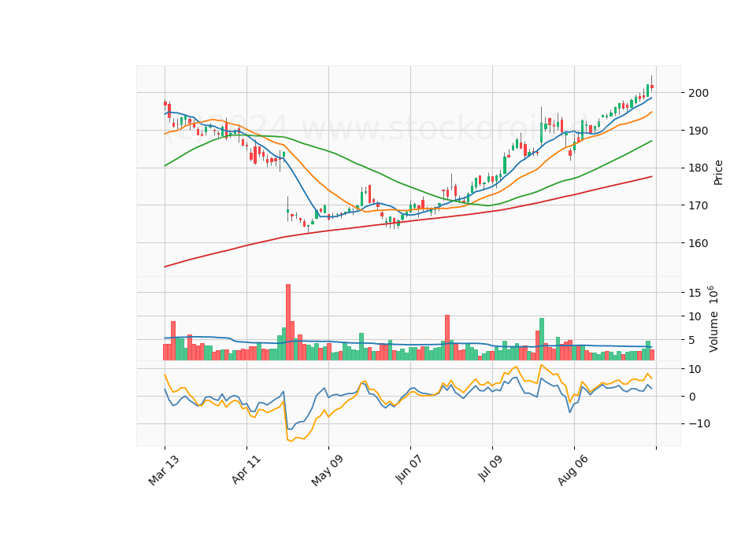Click the 190 price axis value
This screenshot has height=543, width=756.
(x=698, y=131)
